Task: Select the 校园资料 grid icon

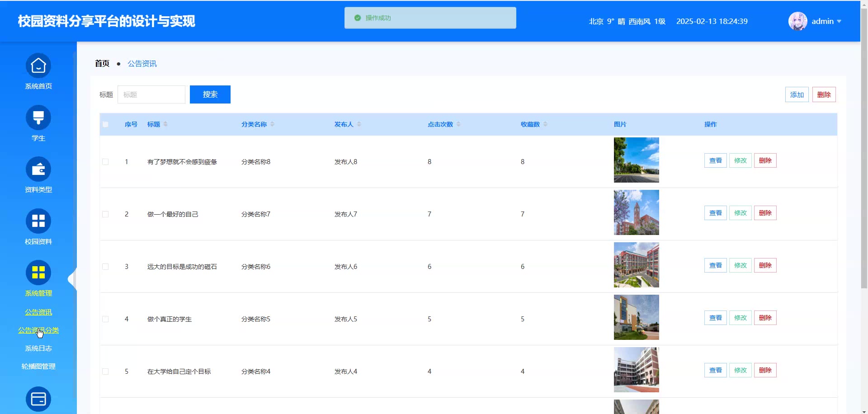Action: (38, 221)
